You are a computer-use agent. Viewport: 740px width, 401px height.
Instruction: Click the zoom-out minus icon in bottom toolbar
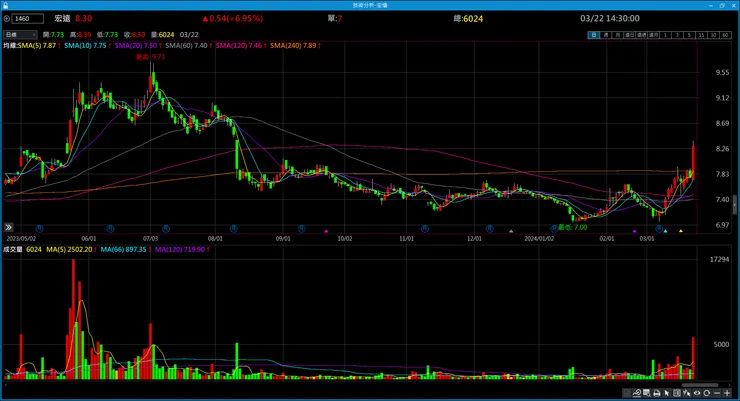717,393
